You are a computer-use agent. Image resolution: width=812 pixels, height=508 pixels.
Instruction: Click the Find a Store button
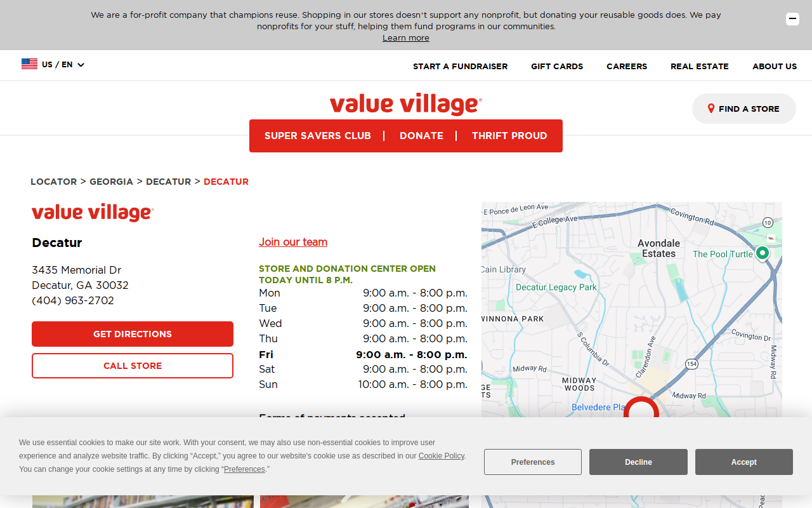744,109
